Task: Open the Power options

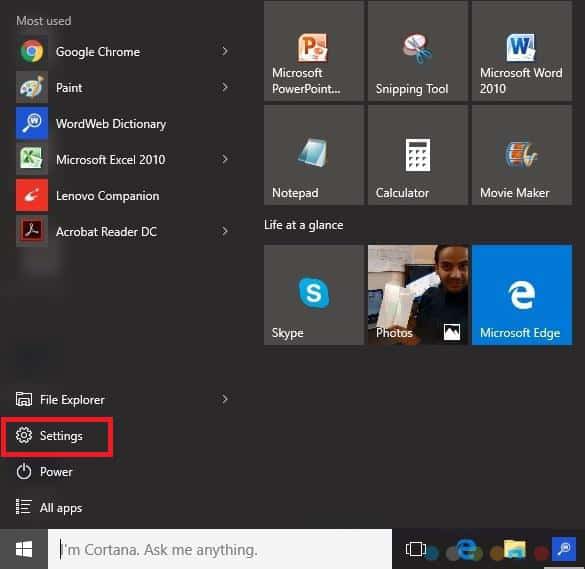Action: tap(44, 472)
